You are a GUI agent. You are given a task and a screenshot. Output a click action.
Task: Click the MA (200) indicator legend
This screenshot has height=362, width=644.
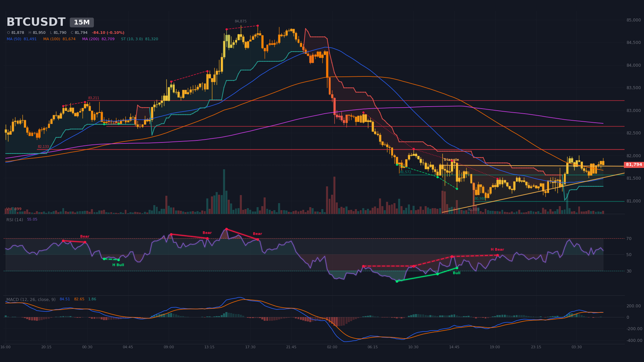[98, 39]
